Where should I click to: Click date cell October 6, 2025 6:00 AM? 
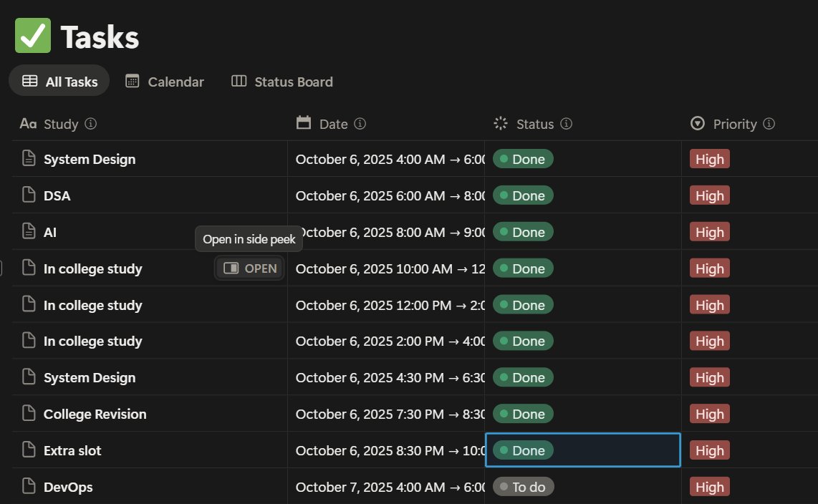386,195
